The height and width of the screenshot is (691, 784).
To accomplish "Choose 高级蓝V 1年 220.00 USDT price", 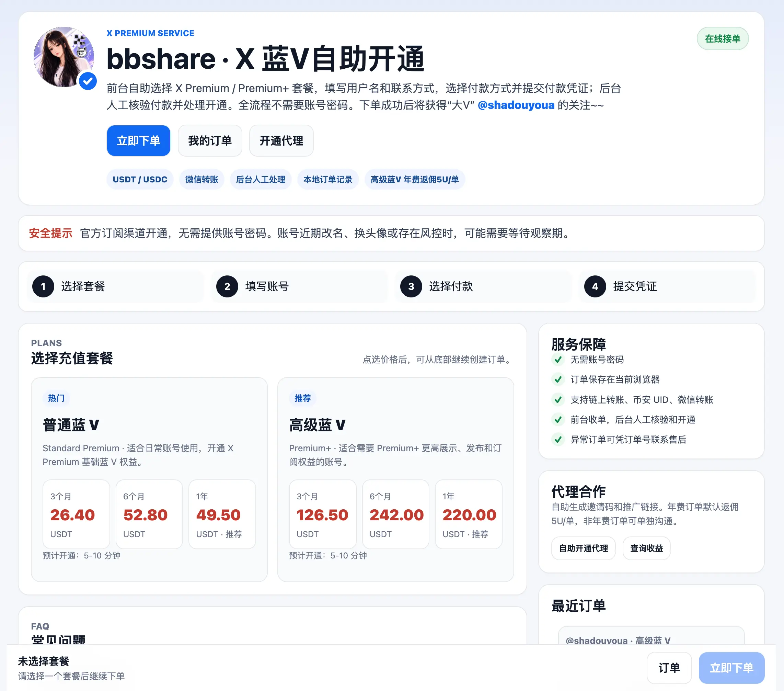I will (469, 514).
